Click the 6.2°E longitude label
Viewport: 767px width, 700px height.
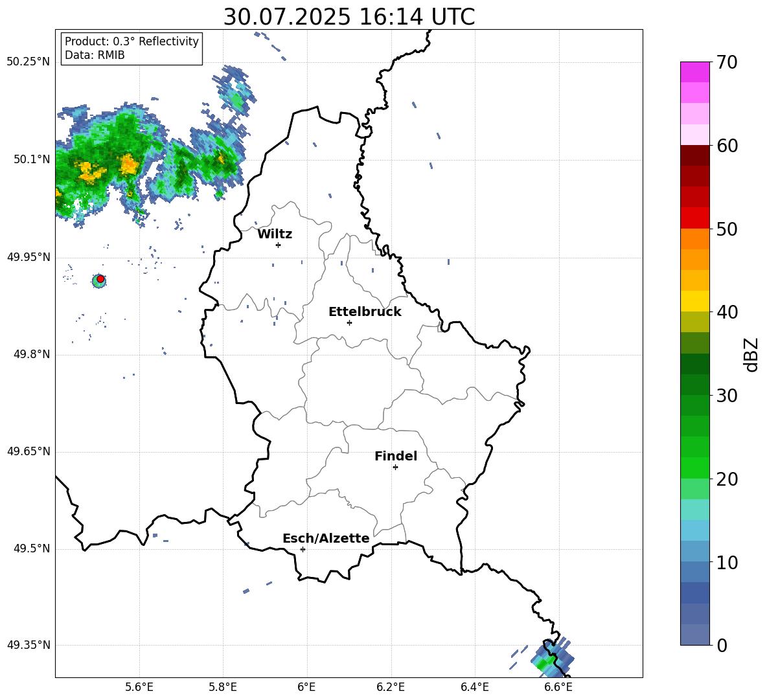click(x=391, y=687)
